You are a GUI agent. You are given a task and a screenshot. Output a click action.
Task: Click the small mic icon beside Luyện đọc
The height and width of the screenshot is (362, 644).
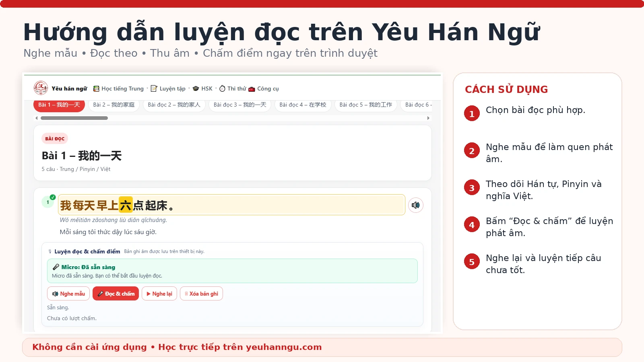50,251
